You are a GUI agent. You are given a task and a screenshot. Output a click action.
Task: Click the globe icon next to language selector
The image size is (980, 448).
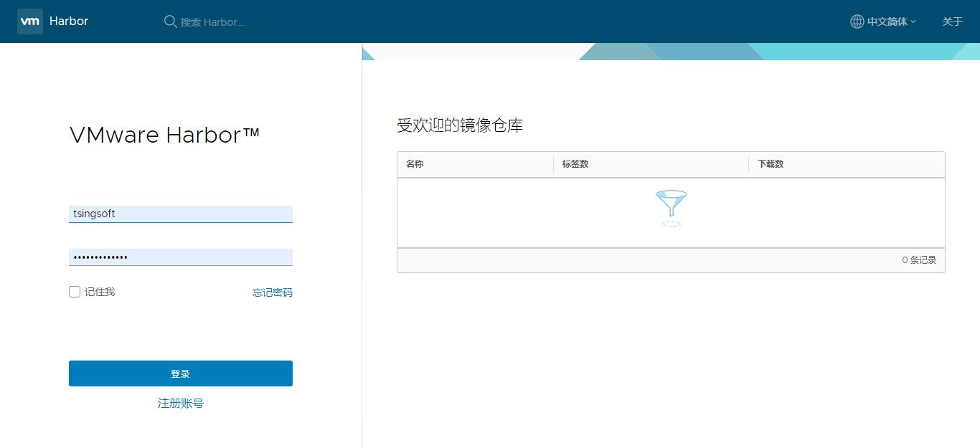857,21
